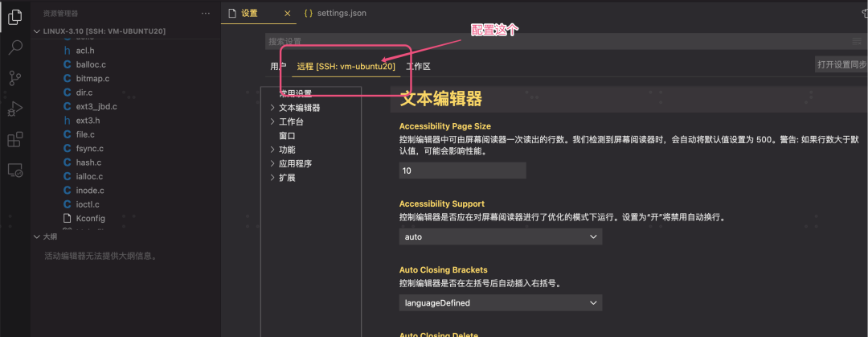The image size is (868, 337).
Task: Open bitmap.c in file explorer
Action: pos(92,78)
